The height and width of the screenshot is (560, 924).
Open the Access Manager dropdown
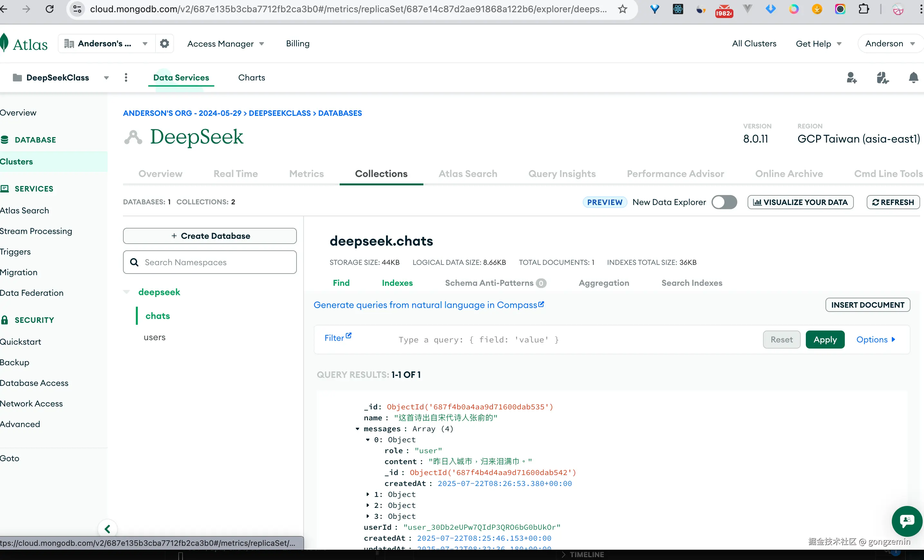pyautogui.click(x=225, y=43)
